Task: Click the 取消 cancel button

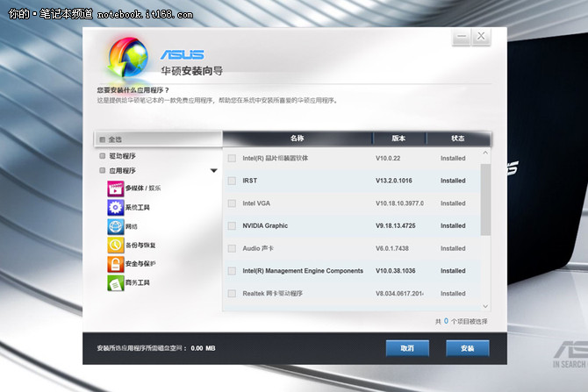Action: tap(407, 348)
